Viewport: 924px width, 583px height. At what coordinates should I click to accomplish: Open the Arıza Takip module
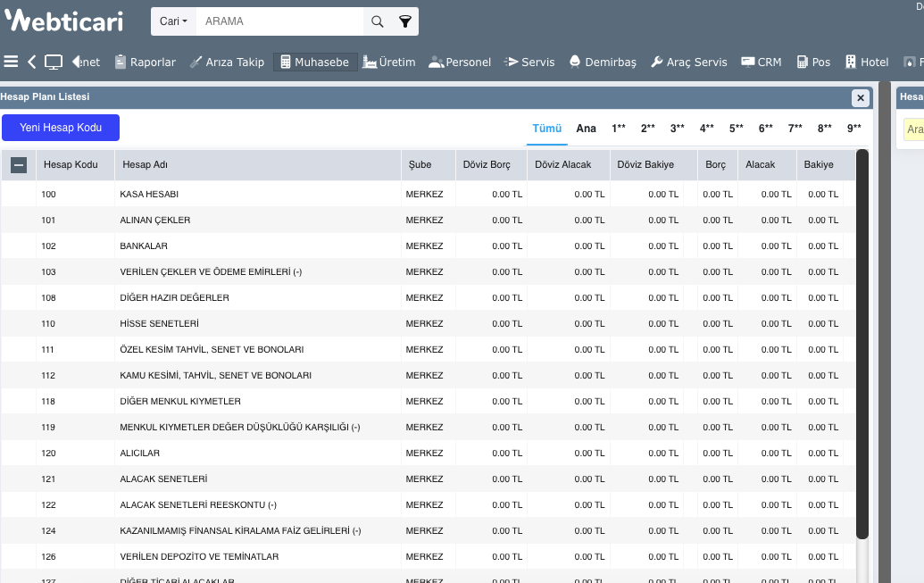(x=227, y=62)
